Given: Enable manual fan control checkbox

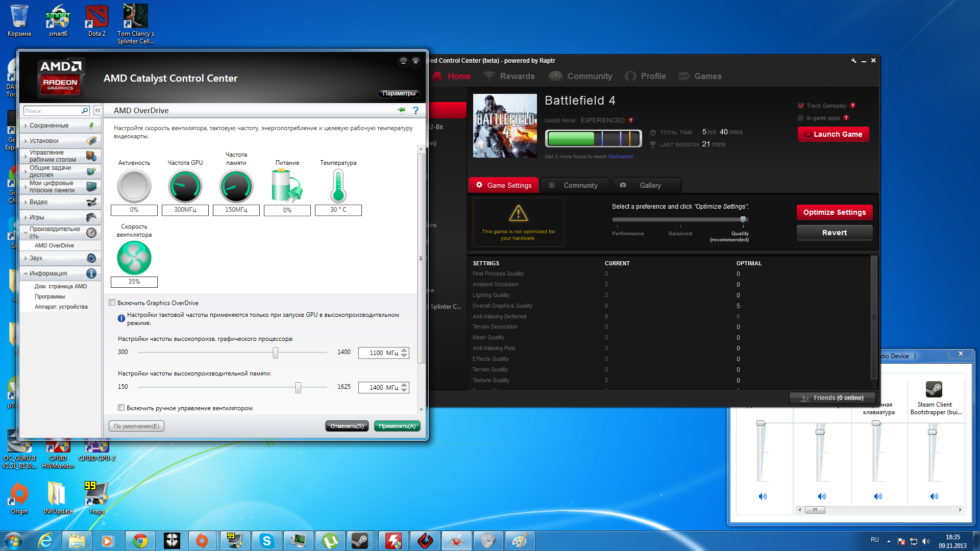Looking at the screenshot, I should tap(121, 408).
